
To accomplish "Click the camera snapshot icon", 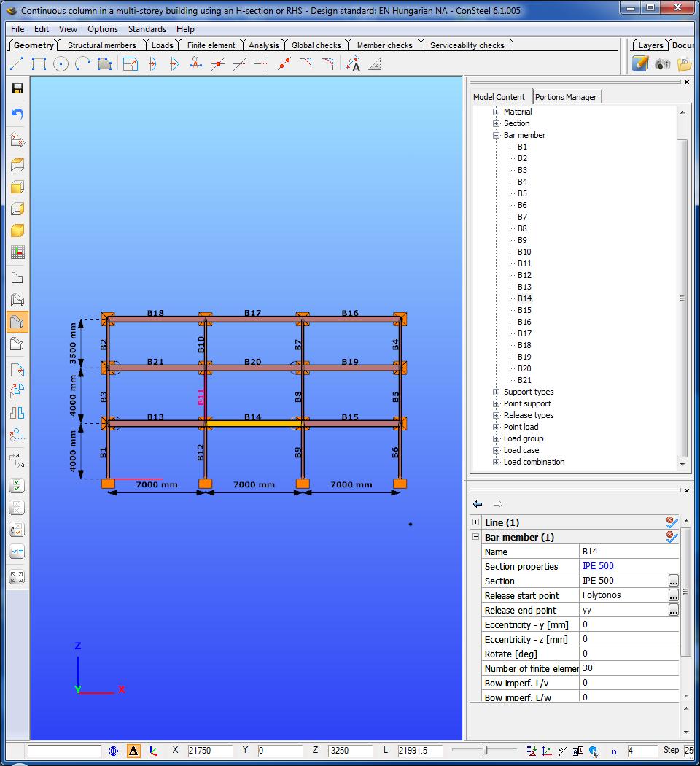I will click(x=662, y=64).
